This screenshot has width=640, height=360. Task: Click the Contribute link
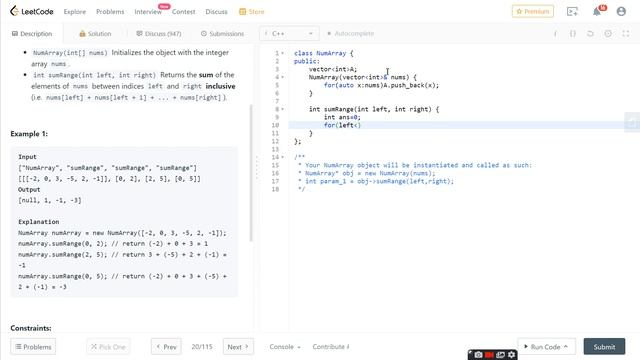point(331,347)
